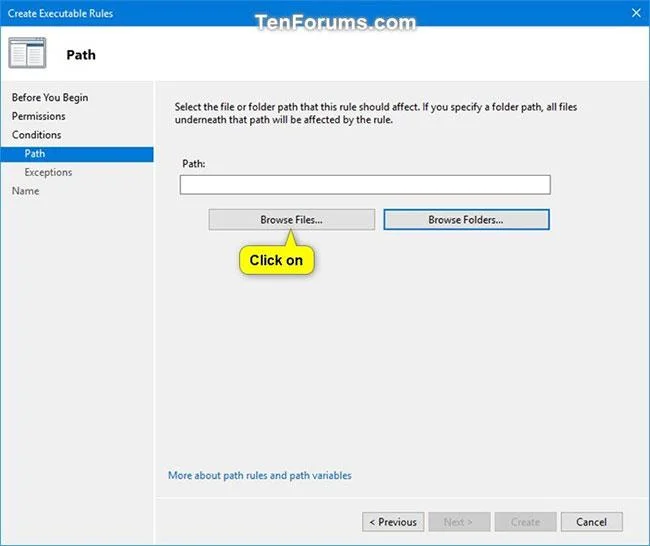
Task: Select the highlighted Path step in sidebar
Action: [77, 154]
